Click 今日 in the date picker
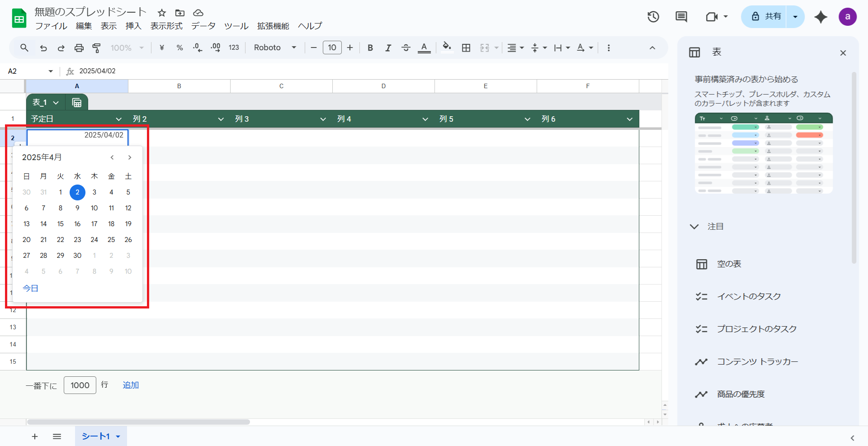Image resolution: width=868 pixels, height=446 pixels. 31,289
